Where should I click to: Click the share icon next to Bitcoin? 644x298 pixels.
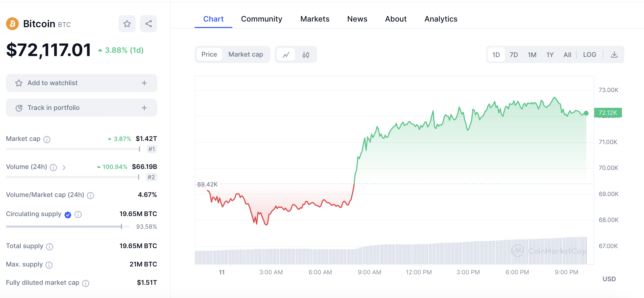click(x=148, y=24)
